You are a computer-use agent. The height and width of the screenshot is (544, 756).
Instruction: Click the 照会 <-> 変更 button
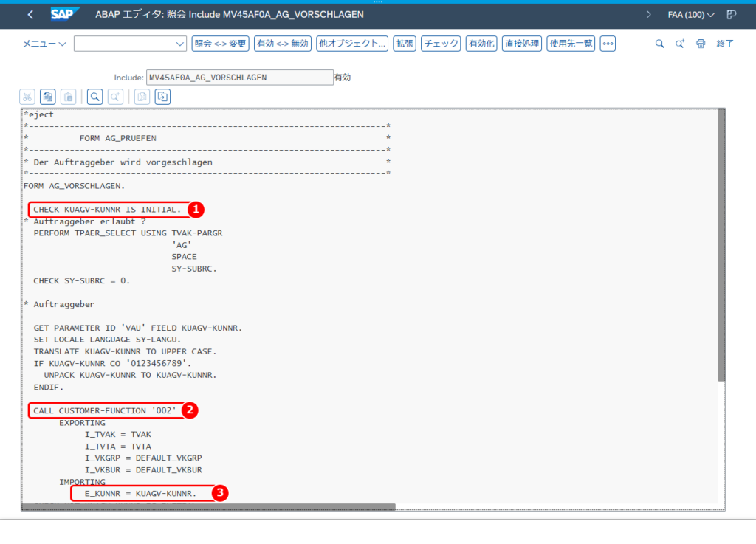(x=220, y=44)
